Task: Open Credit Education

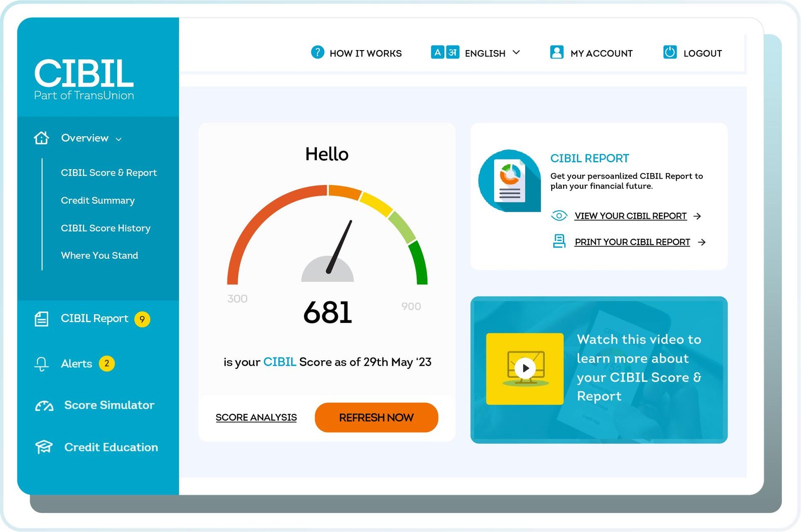Action: (111, 447)
